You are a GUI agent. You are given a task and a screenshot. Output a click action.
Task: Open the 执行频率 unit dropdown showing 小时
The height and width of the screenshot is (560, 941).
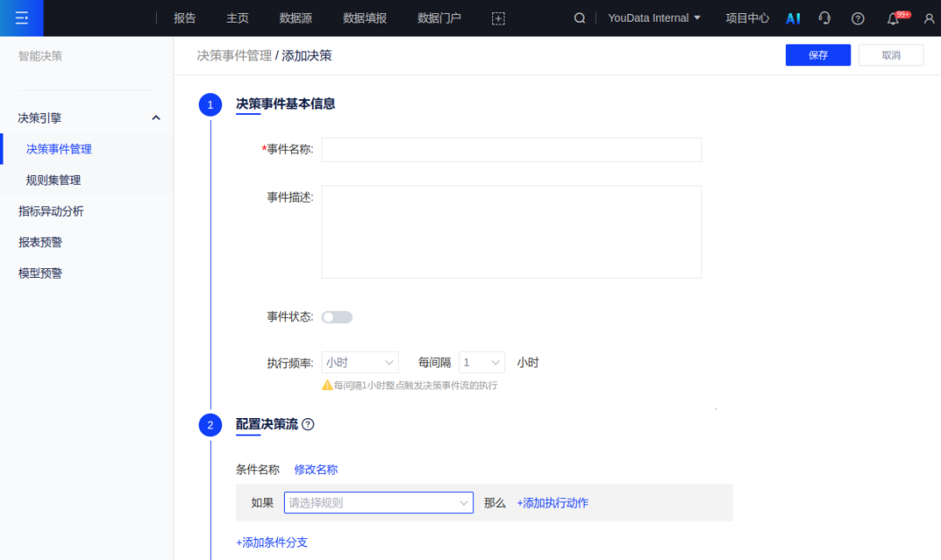[x=360, y=361]
